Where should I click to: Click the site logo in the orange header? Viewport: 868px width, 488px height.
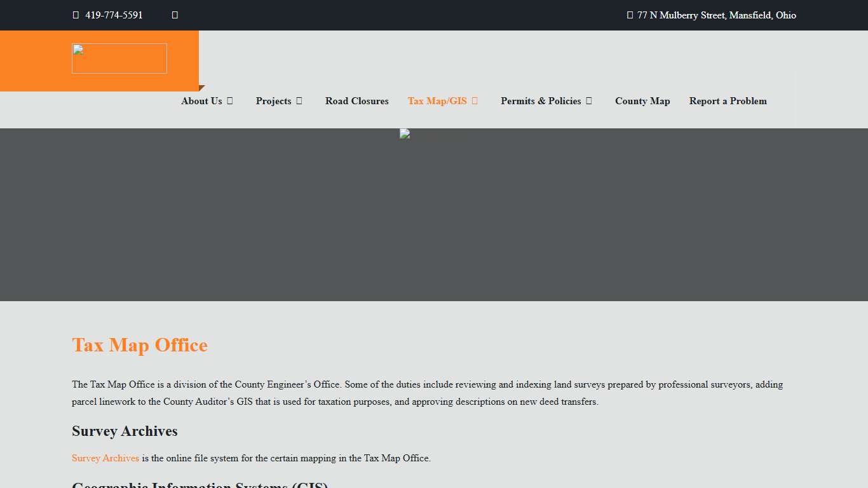coord(119,58)
